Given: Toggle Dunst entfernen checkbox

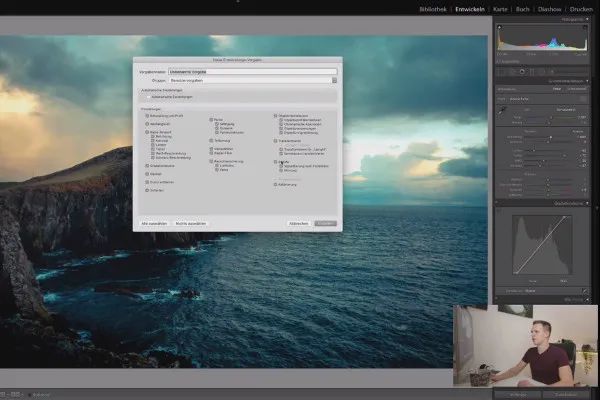Looking at the screenshot, I should coord(147,182).
